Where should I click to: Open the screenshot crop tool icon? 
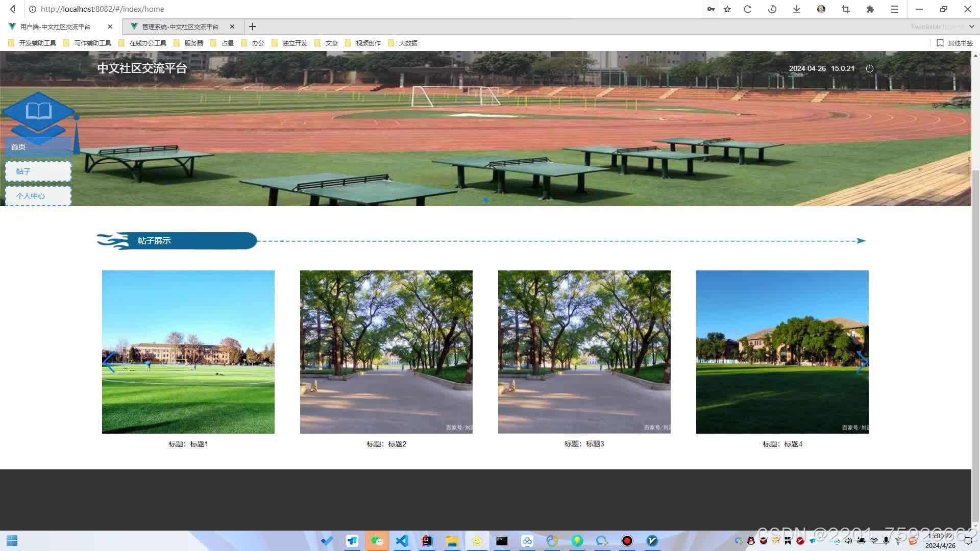tap(846, 9)
